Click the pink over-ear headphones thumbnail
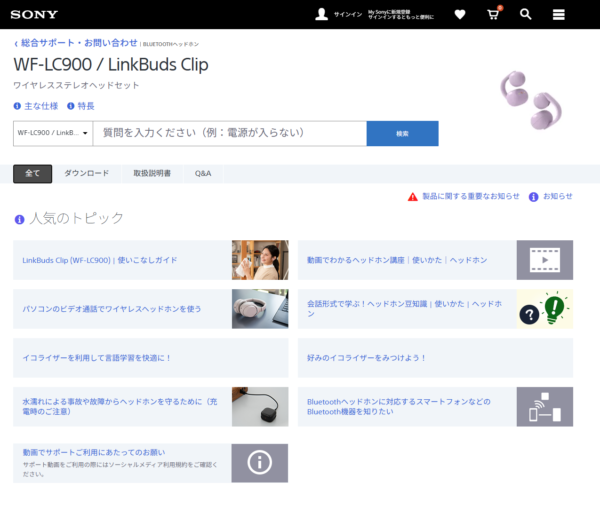 (260, 309)
